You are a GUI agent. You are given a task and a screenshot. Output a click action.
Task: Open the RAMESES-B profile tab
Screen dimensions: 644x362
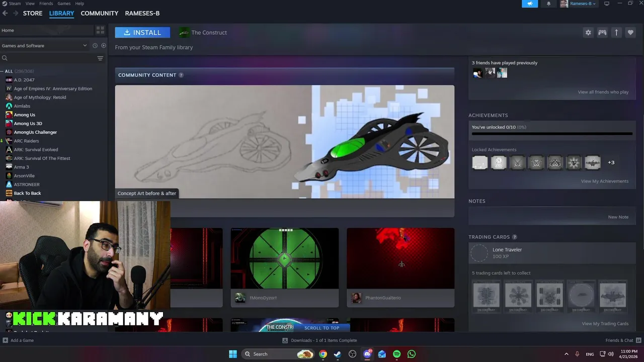(x=142, y=14)
